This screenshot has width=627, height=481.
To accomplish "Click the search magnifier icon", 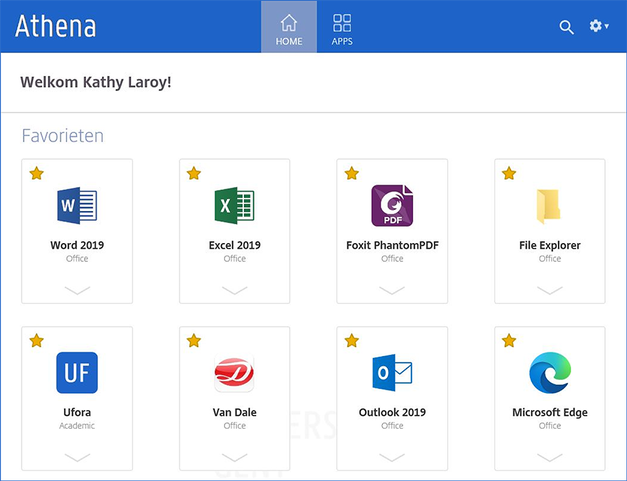I will click(566, 27).
